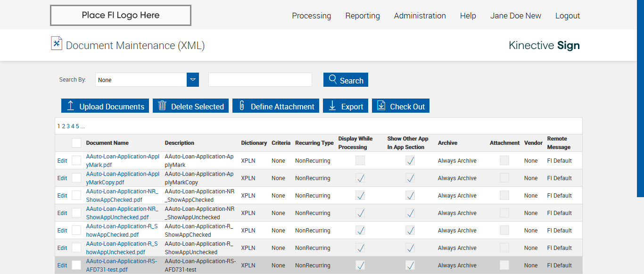Open the Processing menu

click(x=311, y=16)
